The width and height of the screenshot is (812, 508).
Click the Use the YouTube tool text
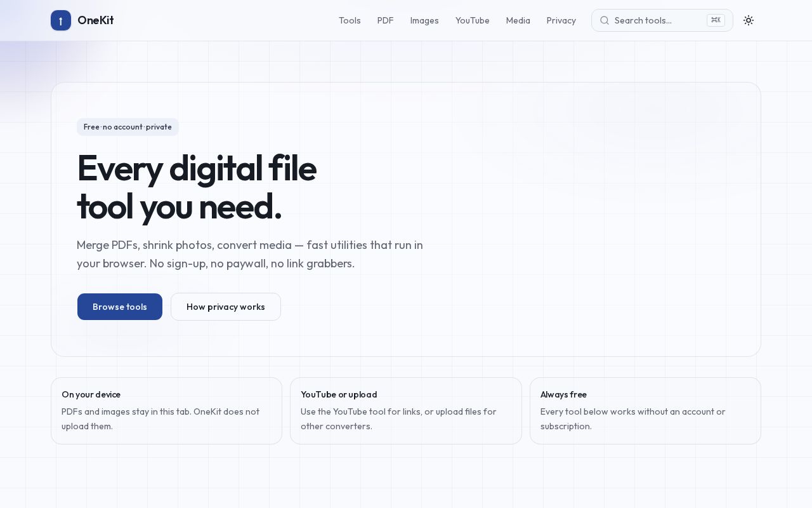[398, 419]
